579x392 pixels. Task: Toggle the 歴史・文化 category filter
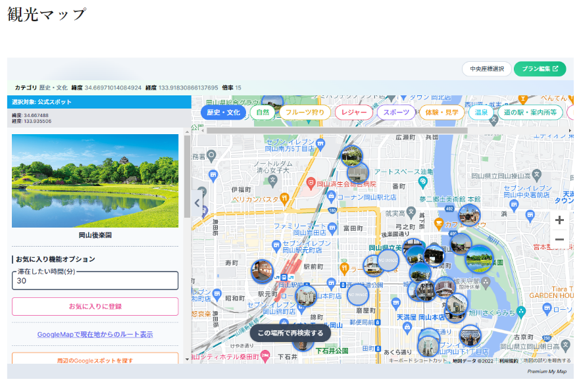(224, 112)
